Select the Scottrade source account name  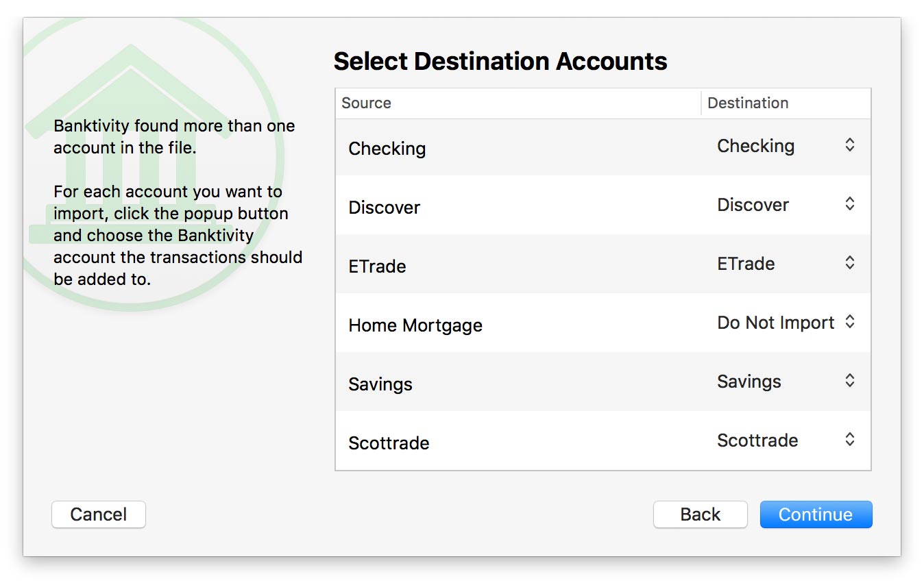pyautogui.click(x=389, y=443)
